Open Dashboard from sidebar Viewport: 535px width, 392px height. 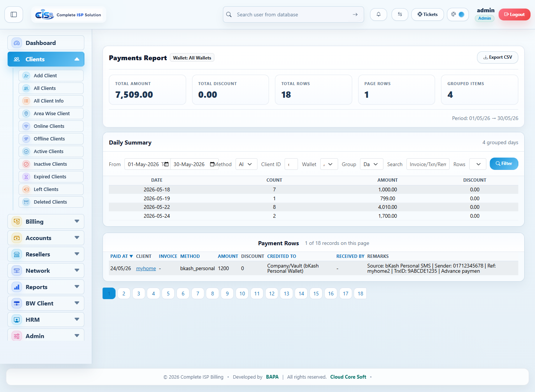46,43
